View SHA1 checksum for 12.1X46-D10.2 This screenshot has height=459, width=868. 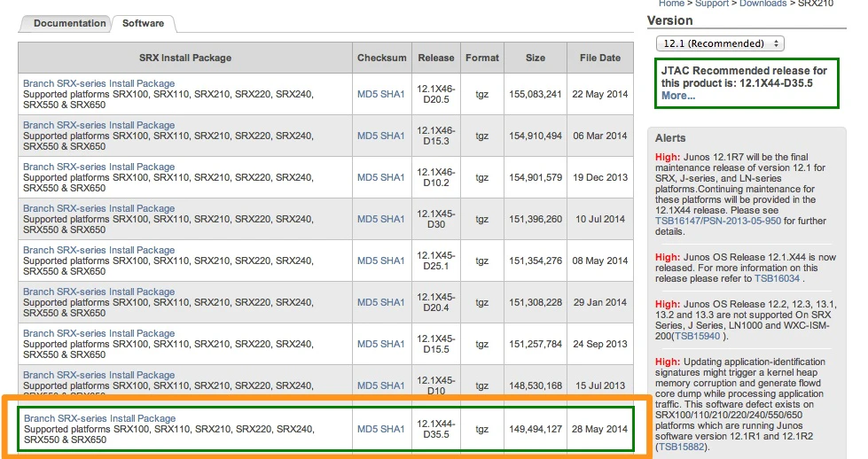pyautogui.click(x=393, y=177)
